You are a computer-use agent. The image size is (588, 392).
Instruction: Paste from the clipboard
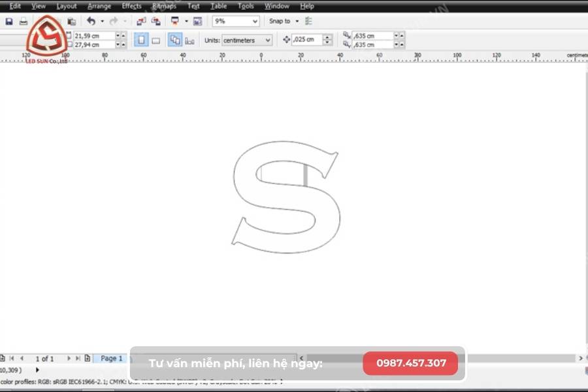pos(72,21)
